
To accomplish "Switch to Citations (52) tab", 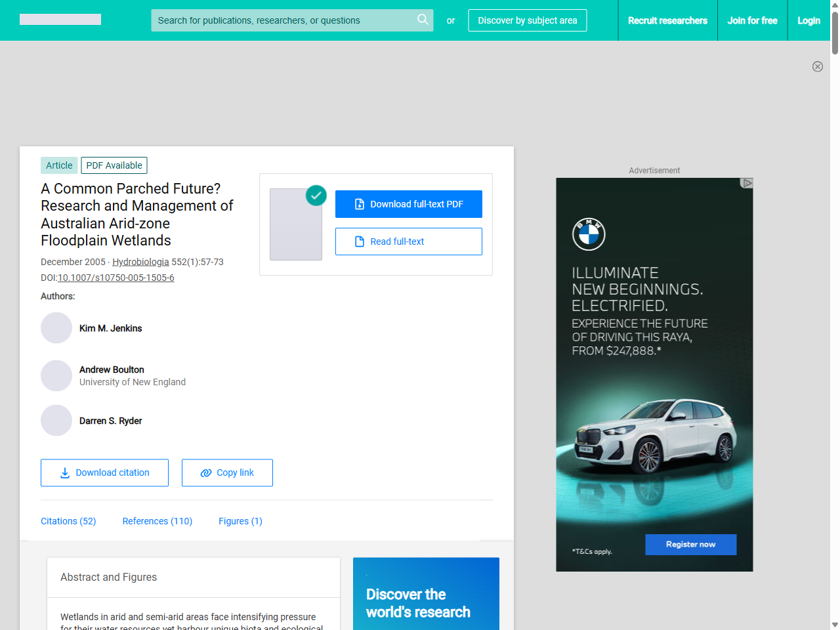I will [68, 521].
